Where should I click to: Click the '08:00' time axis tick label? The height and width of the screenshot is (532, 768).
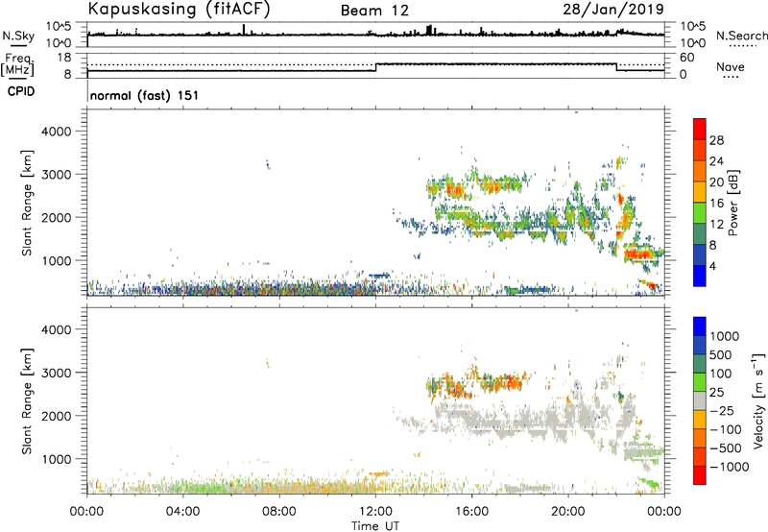[279, 512]
